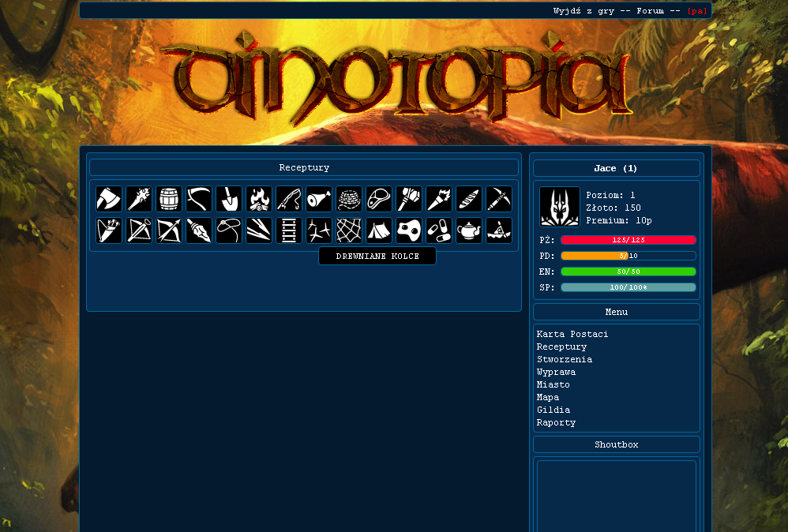Open the raft boat recipe icon
This screenshot has height=532, width=788.
click(499, 230)
